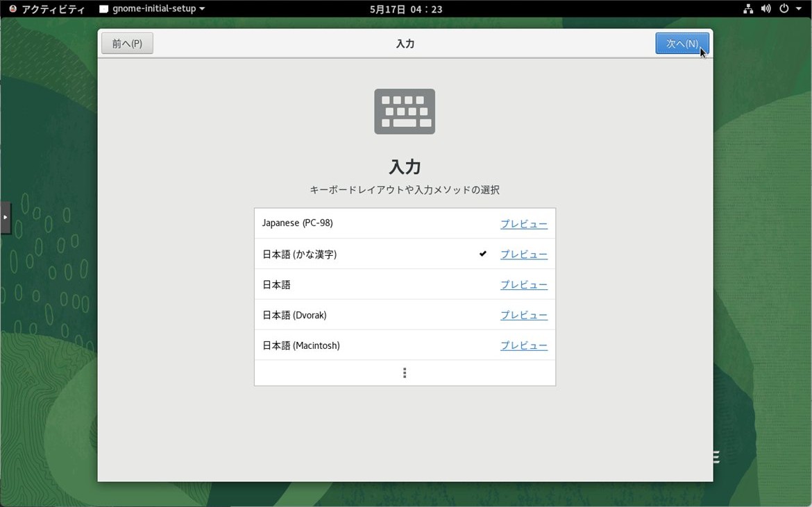Preview the Japanese (PC-98) layout
The image size is (812, 507).
coord(523,224)
